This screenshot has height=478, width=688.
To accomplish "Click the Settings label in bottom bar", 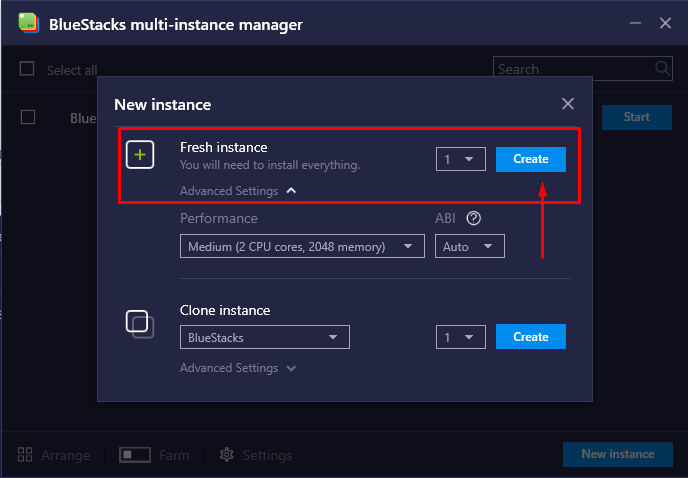I will [267, 455].
